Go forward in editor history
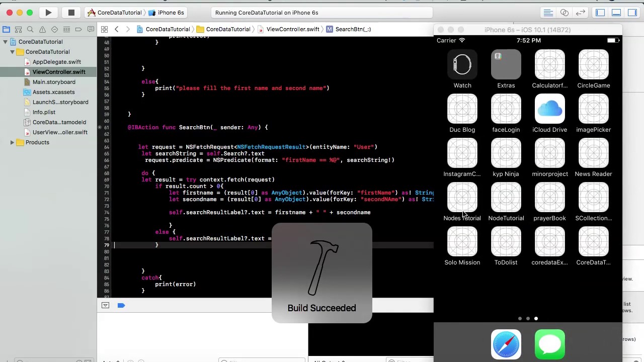 pos(128,29)
